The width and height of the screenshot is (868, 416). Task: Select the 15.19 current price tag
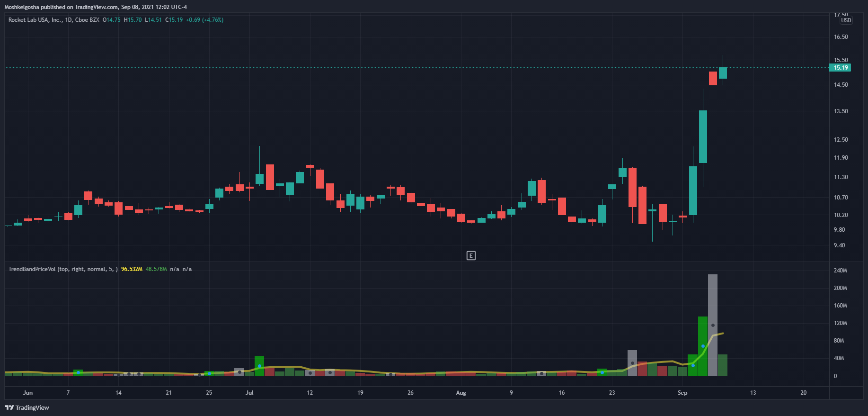841,68
